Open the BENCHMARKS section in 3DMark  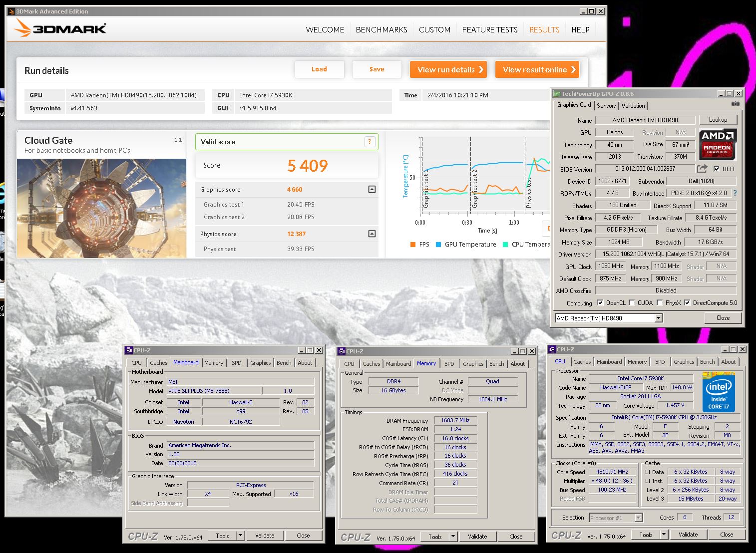pyautogui.click(x=381, y=30)
